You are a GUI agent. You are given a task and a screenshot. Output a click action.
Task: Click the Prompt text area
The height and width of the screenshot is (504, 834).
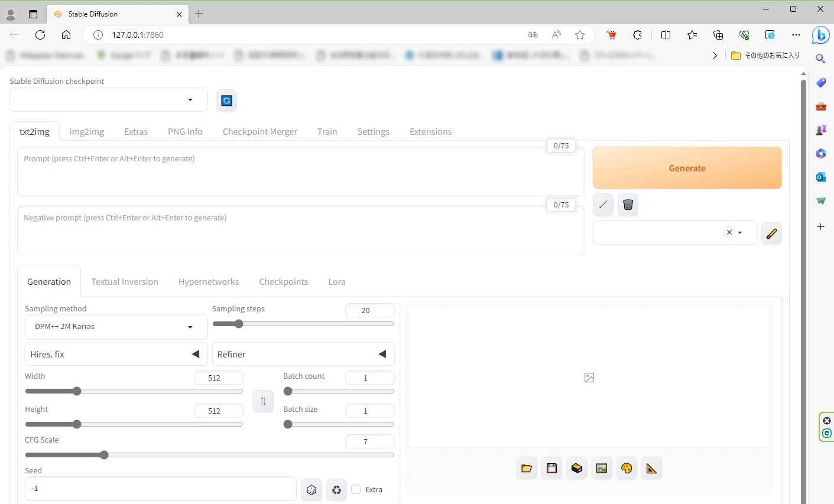click(301, 171)
